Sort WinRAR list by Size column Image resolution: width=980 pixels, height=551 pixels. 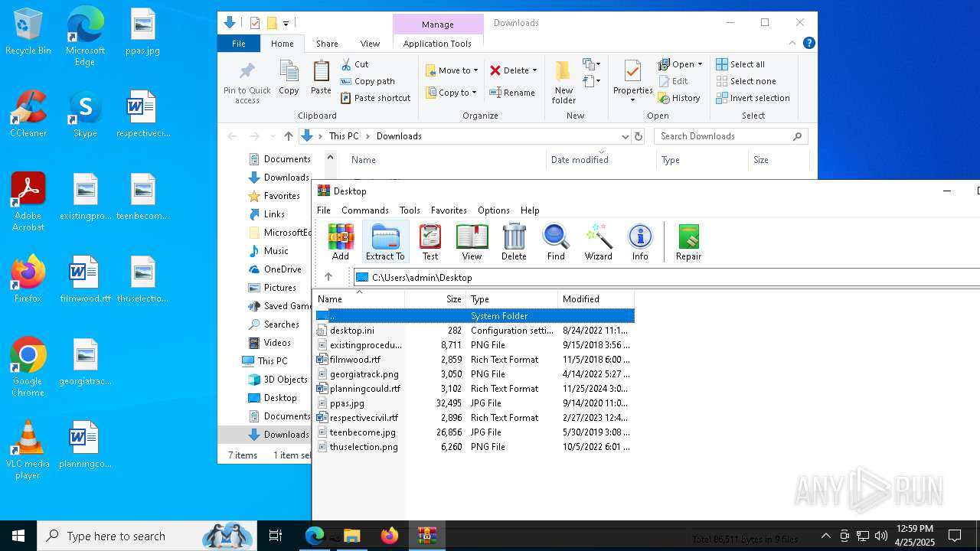[x=436, y=299]
